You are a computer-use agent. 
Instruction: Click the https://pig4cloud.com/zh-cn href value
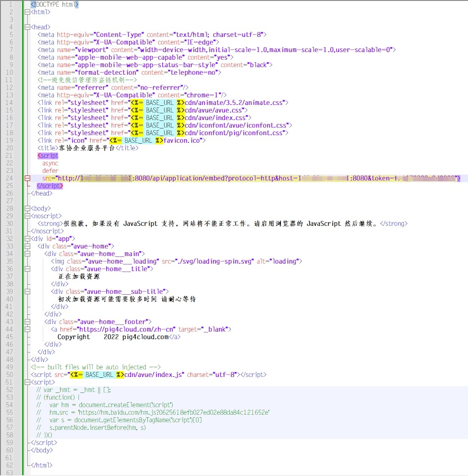[126, 330]
